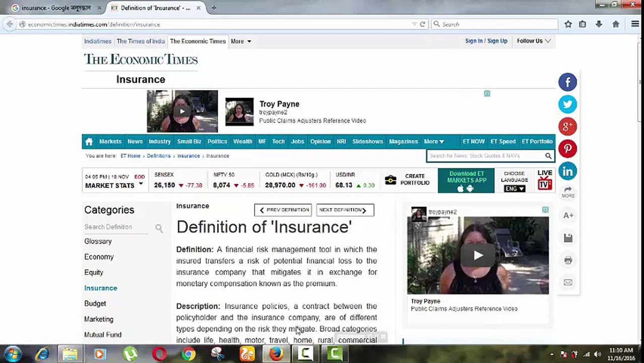Open The Times of India link
This screenshot has width=644, height=363.
(x=141, y=41)
